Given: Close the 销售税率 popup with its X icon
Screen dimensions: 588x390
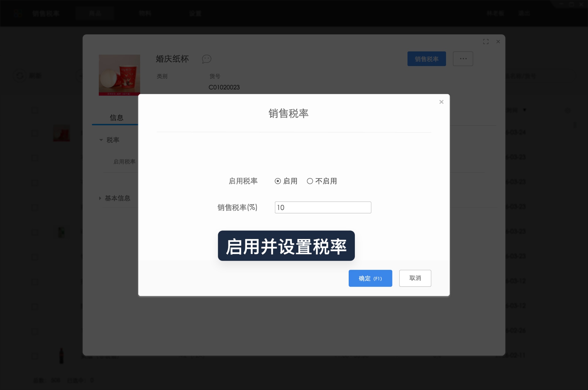Looking at the screenshot, I should tap(441, 102).
